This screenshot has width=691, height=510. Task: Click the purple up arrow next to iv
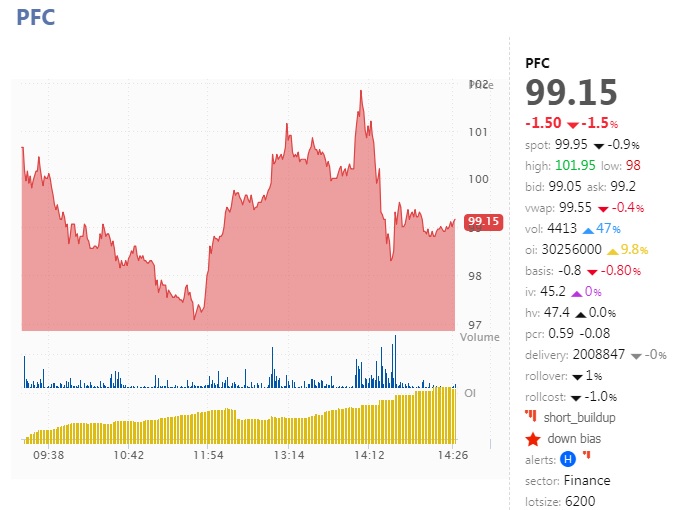[x=576, y=292]
